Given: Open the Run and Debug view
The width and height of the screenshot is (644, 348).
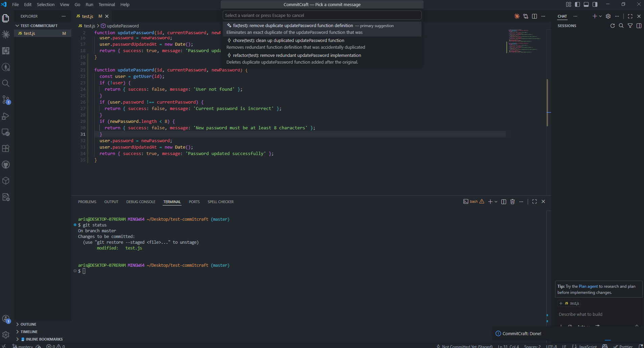Looking at the screenshot, I should click(x=6, y=116).
